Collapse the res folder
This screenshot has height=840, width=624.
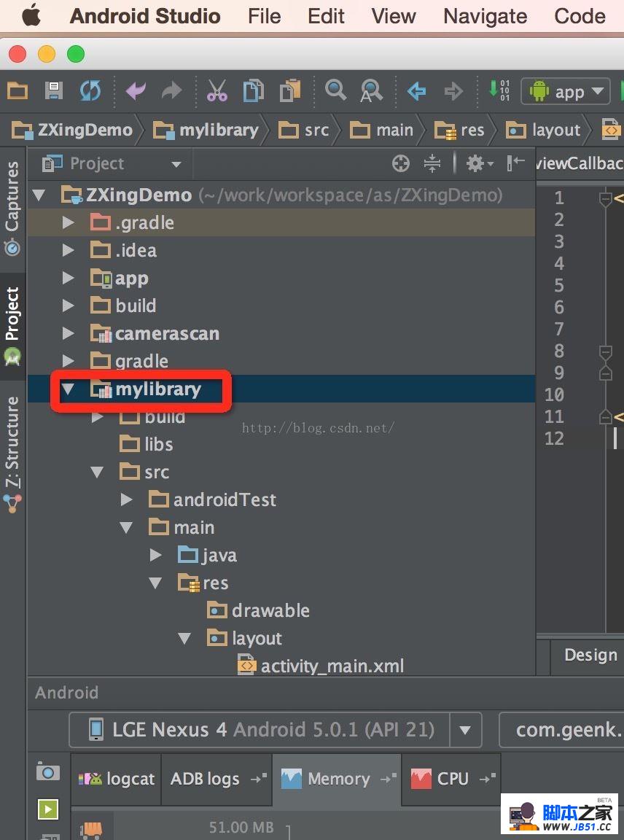(x=155, y=583)
